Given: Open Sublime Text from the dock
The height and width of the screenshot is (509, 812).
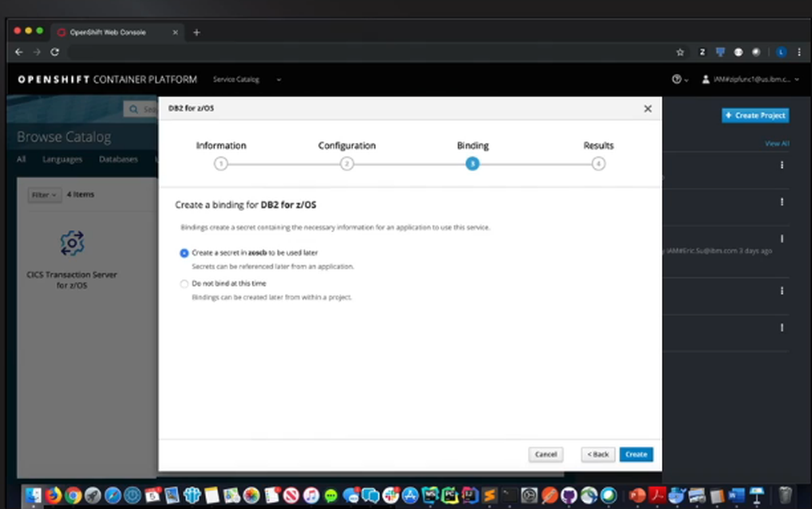Looking at the screenshot, I should (x=489, y=495).
